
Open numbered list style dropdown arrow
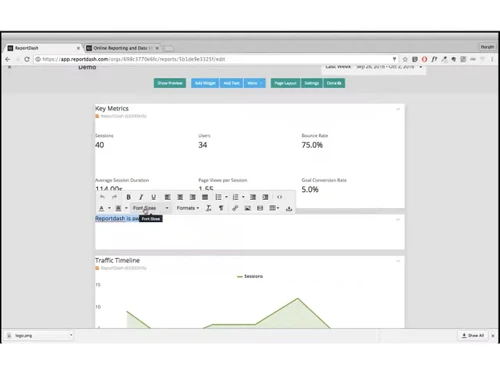click(x=243, y=197)
